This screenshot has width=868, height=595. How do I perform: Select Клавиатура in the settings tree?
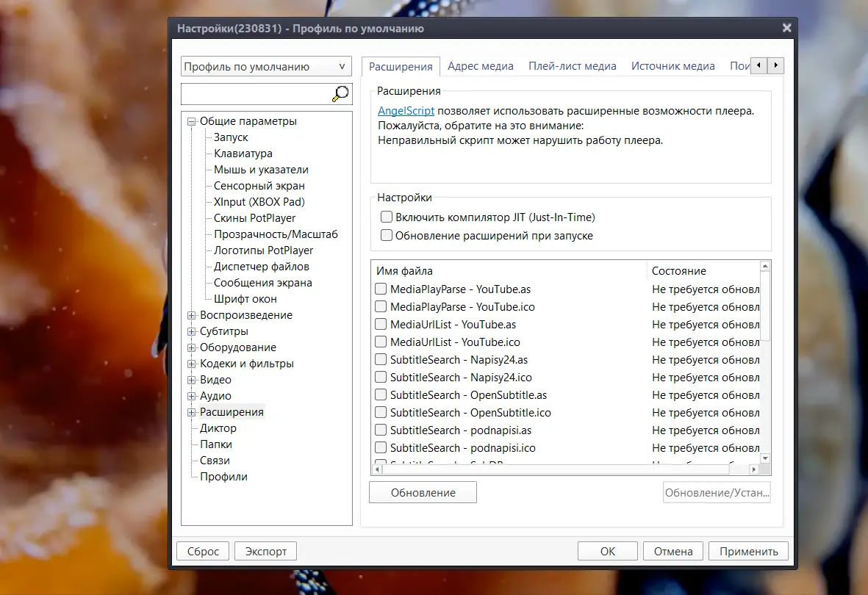(243, 154)
